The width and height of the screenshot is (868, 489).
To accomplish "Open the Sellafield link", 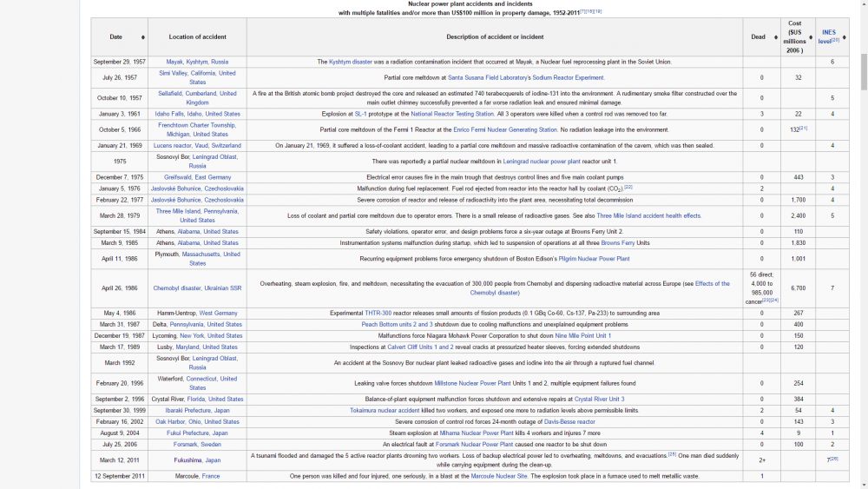I will (170, 94).
